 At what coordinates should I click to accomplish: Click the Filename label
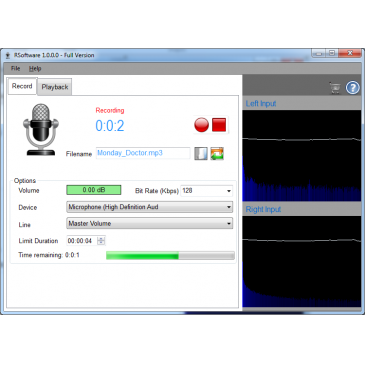[x=79, y=154]
